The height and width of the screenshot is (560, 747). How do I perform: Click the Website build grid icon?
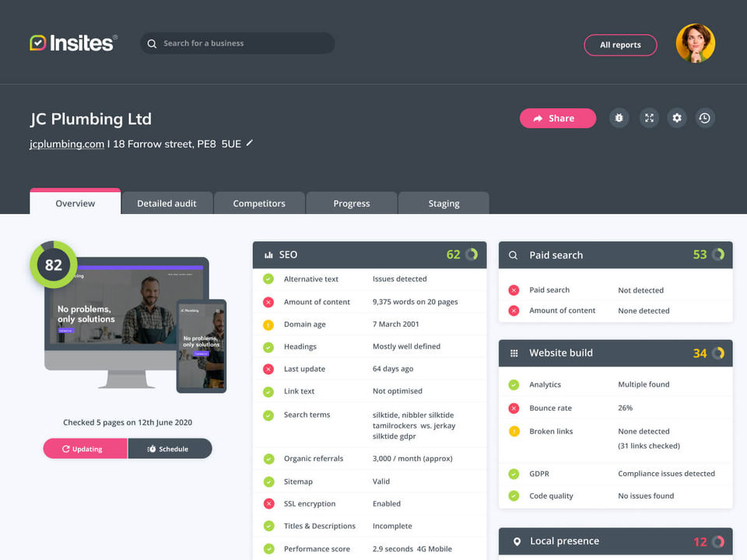coord(514,353)
